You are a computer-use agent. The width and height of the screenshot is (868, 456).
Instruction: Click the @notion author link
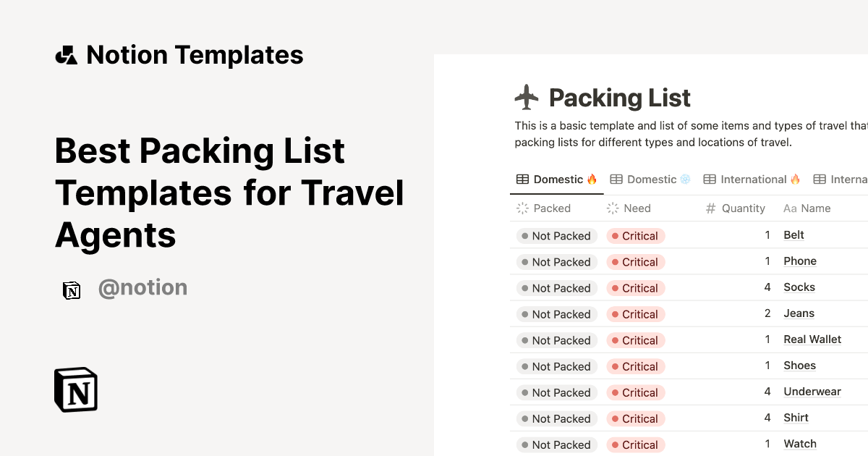pyautogui.click(x=142, y=287)
